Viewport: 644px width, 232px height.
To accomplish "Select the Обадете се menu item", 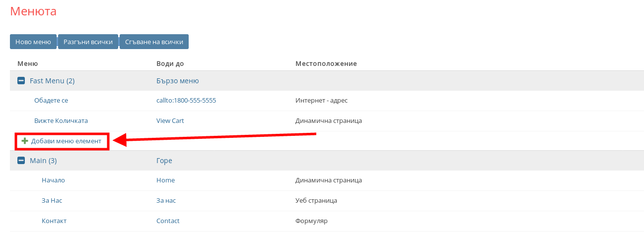I will click(51, 101).
